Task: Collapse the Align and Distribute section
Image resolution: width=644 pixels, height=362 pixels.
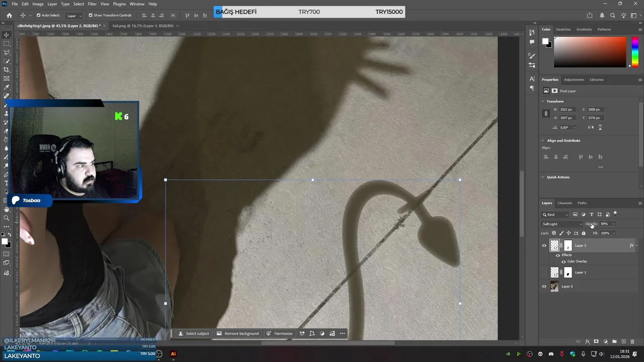Action: [x=543, y=140]
